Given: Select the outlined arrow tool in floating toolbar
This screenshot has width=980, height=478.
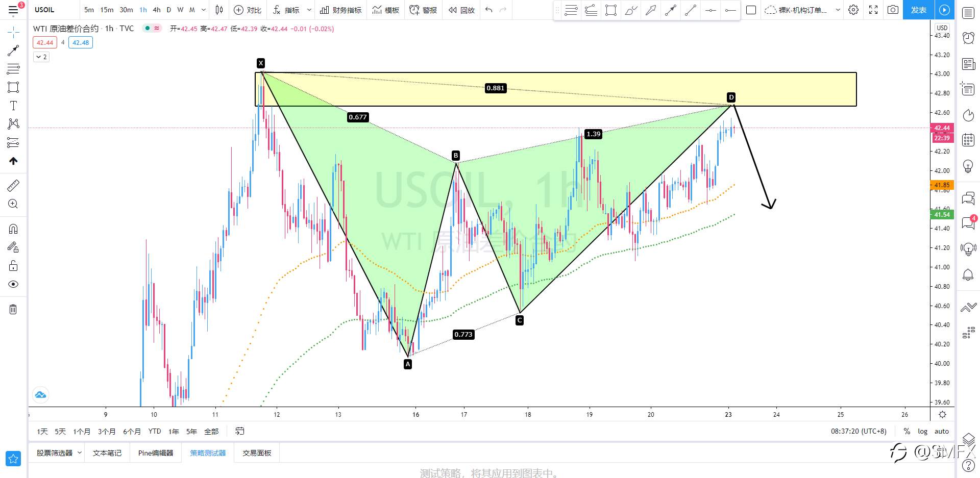Looking at the screenshot, I should 651,10.
